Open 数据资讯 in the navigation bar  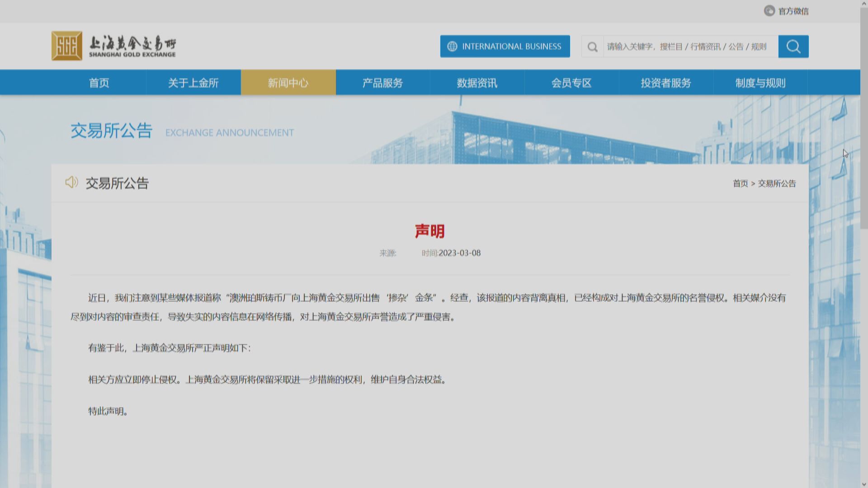coord(476,83)
